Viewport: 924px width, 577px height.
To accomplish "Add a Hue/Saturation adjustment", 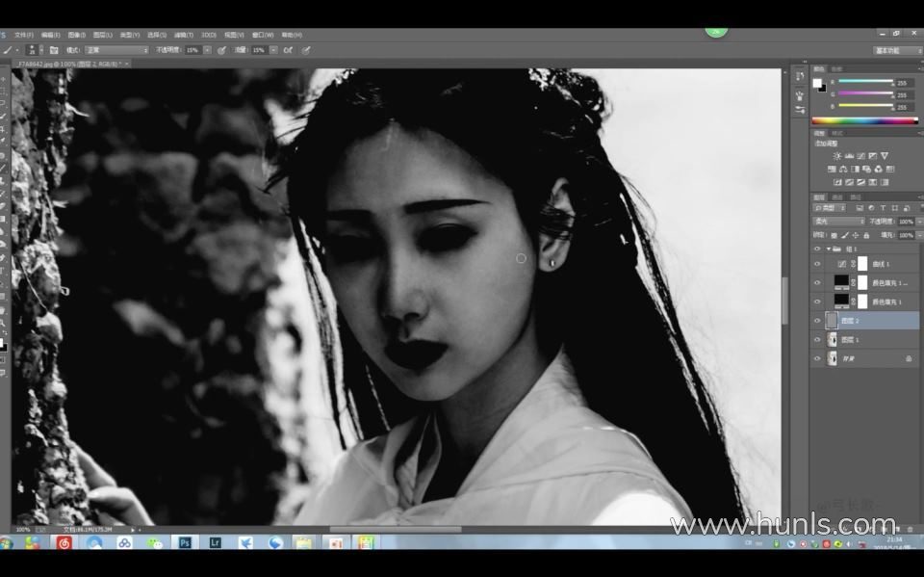I will [832, 169].
